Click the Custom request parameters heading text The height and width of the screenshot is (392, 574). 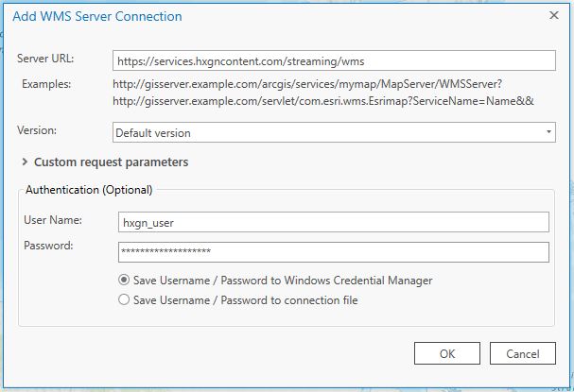click(x=111, y=162)
